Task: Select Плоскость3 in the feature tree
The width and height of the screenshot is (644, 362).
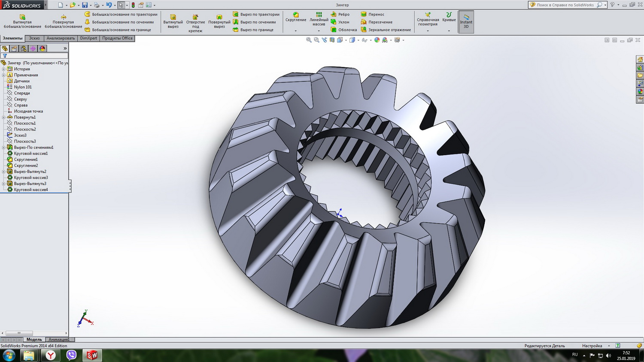Action: 21,141
